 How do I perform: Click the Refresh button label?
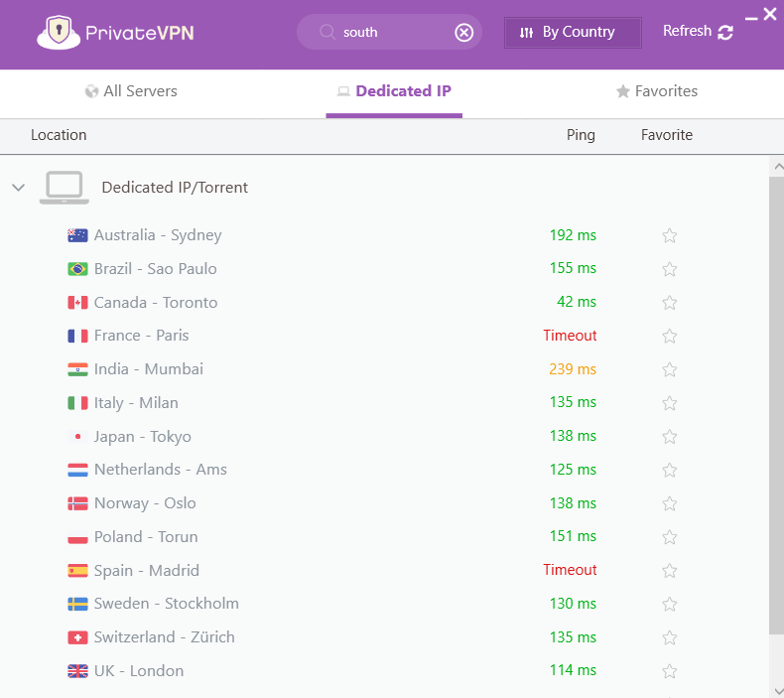point(687,31)
